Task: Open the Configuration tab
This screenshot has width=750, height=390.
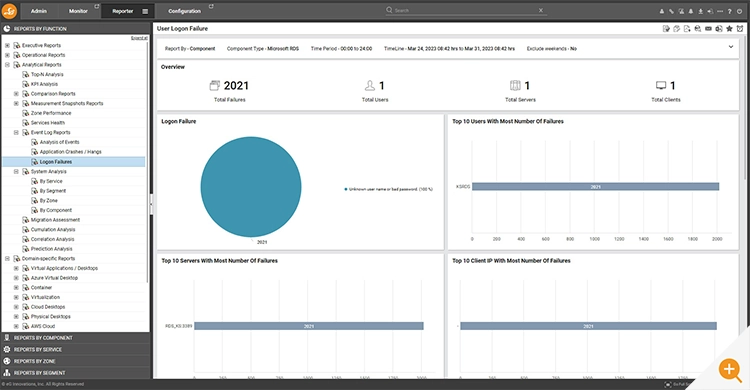Action: 184,11
